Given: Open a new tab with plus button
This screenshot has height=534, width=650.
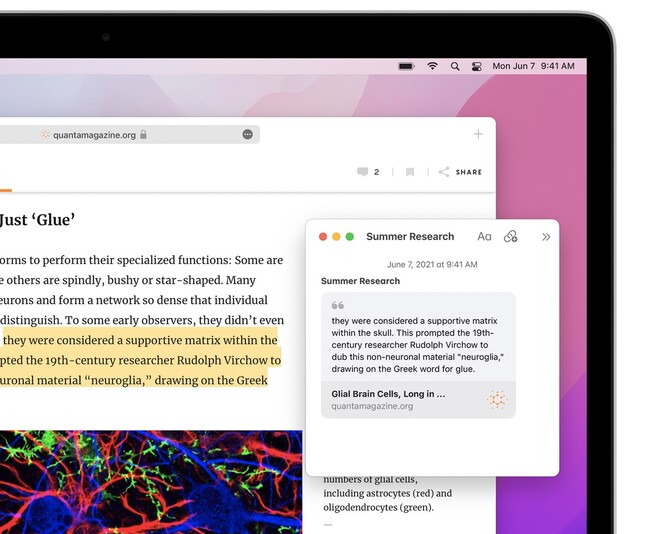Looking at the screenshot, I should point(478,134).
